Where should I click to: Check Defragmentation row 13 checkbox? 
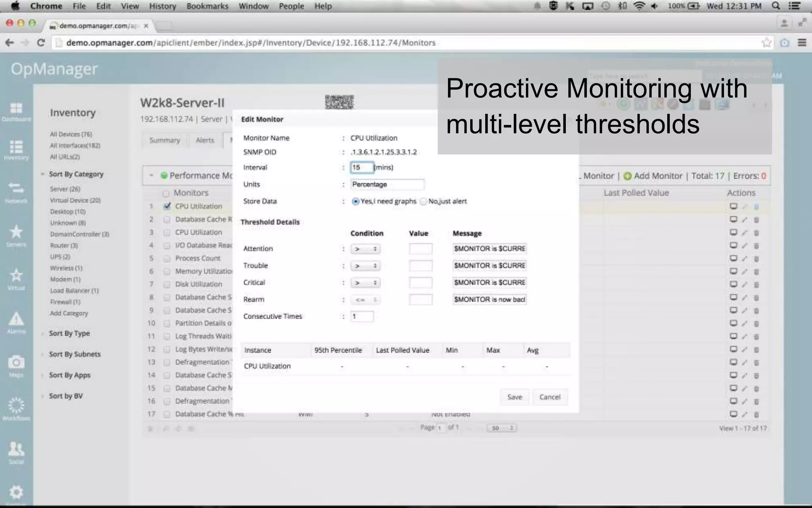pyautogui.click(x=167, y=362)
